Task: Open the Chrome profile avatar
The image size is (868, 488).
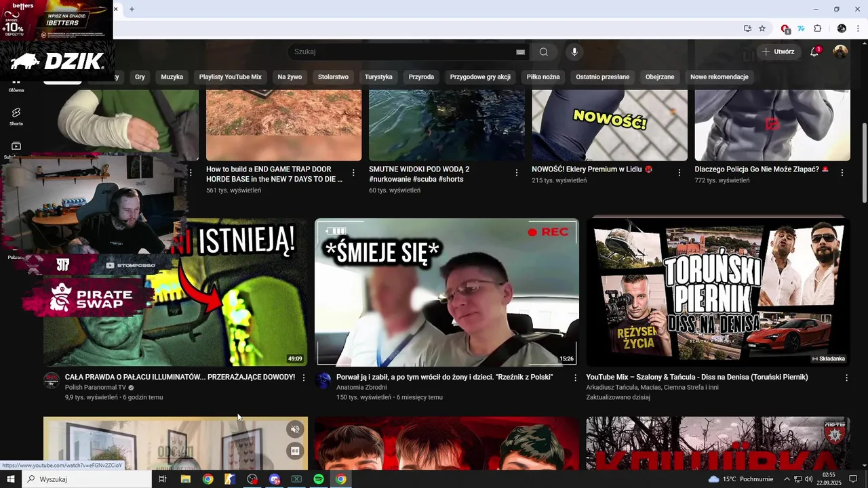Action: [x=842, y=28]
